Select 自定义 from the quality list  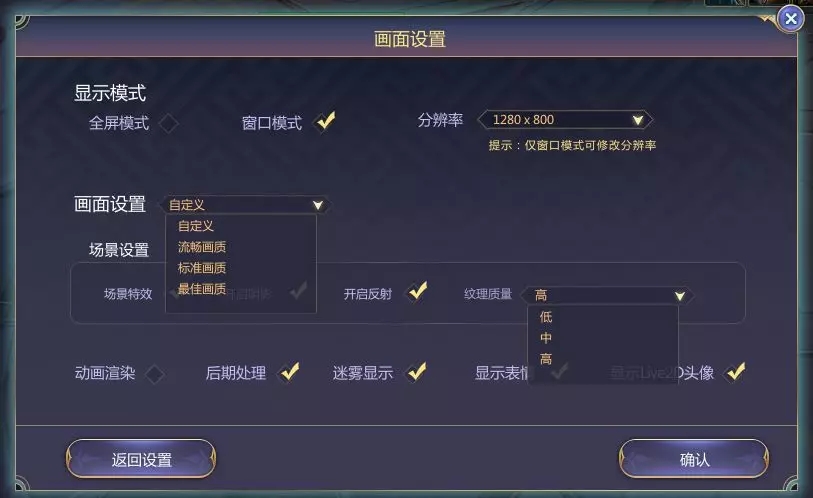point(195,226)
